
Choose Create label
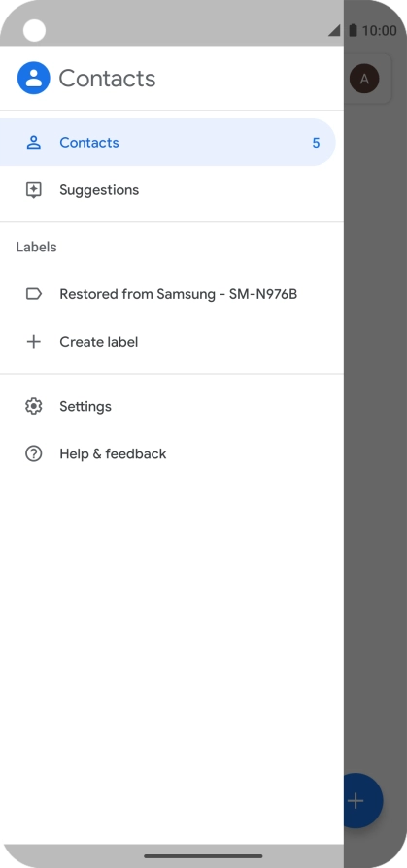point(172,342)
